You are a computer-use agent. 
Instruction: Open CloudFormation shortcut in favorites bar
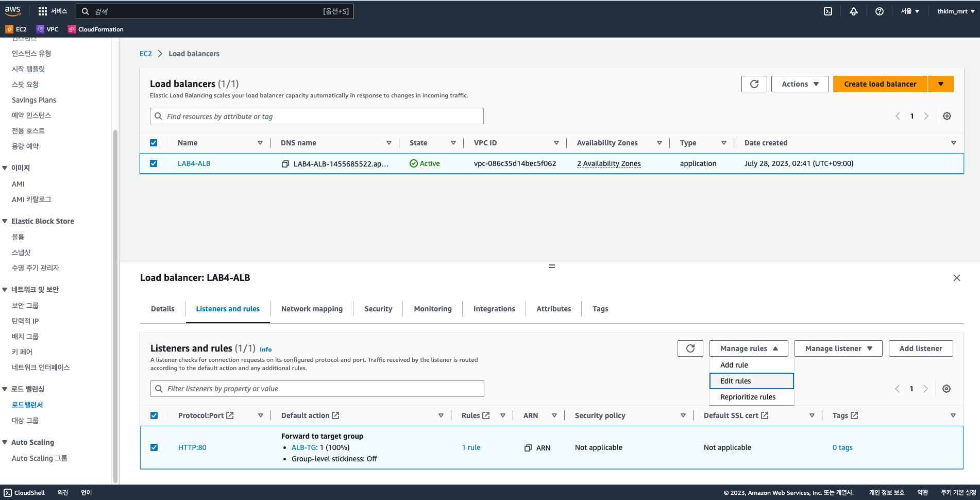click(96, 29)
